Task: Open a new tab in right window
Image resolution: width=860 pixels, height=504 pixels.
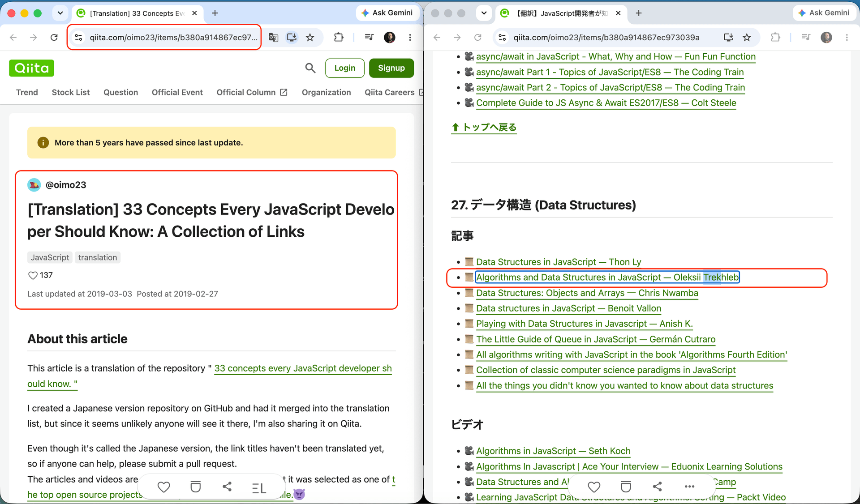Action: (639, 13)
